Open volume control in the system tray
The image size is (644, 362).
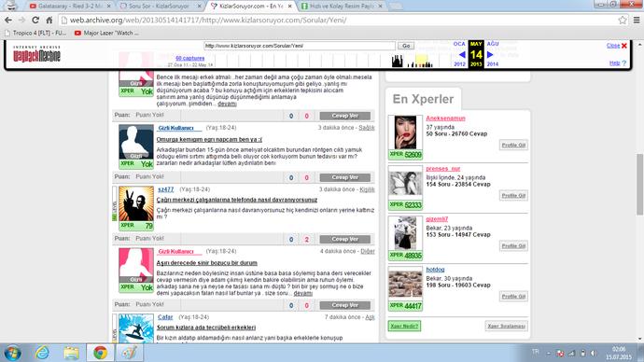(594, 353)
